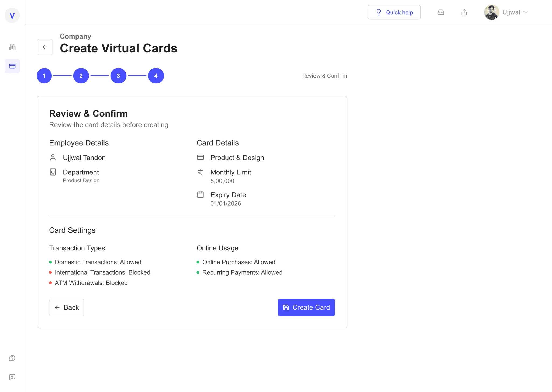Click the Company breadcrumb label
The height and width of the screenshot is (392, 552).
pyautogui.click(x=75, y=36)
